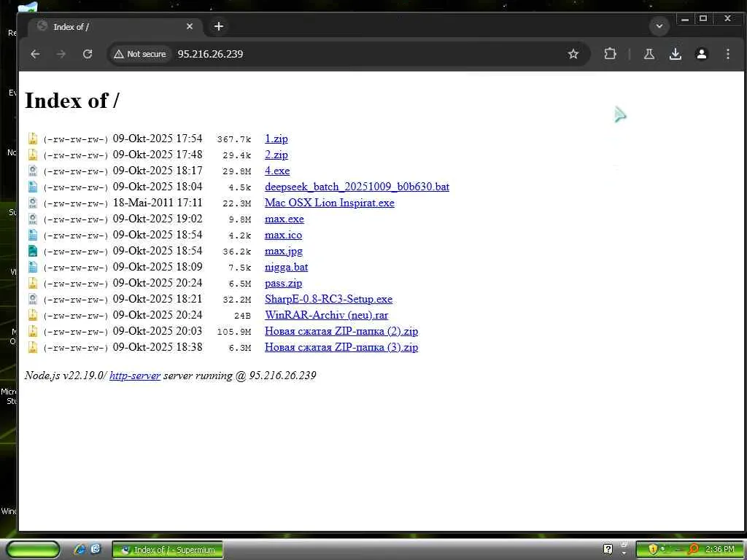Follow the http-server footer link
Viewport: 747px width, 560px height.
pyautogui.click(x=135, y=376)
